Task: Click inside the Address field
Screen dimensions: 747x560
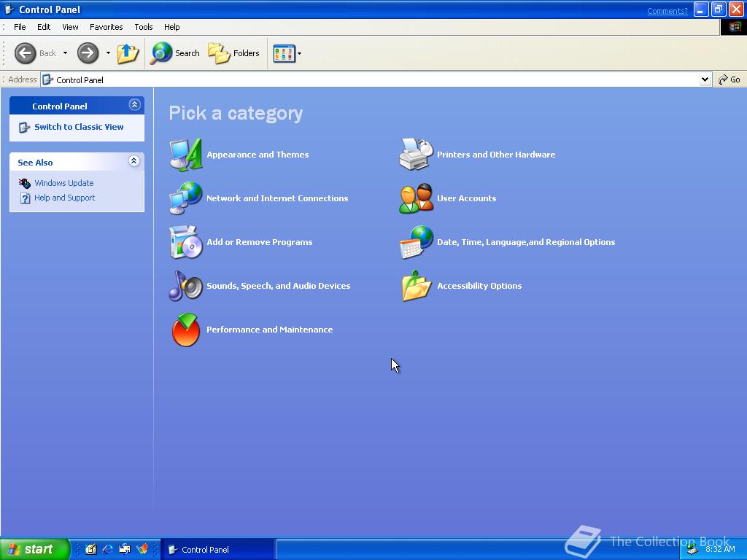Action: 376,79
